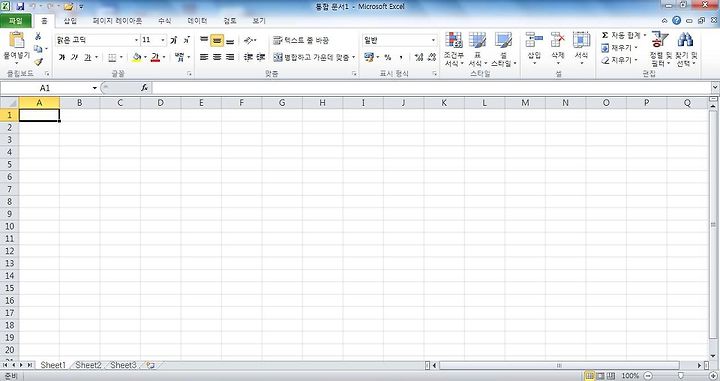Click Wrap Text button
This screenshot has width=720, height=381.
301,40
